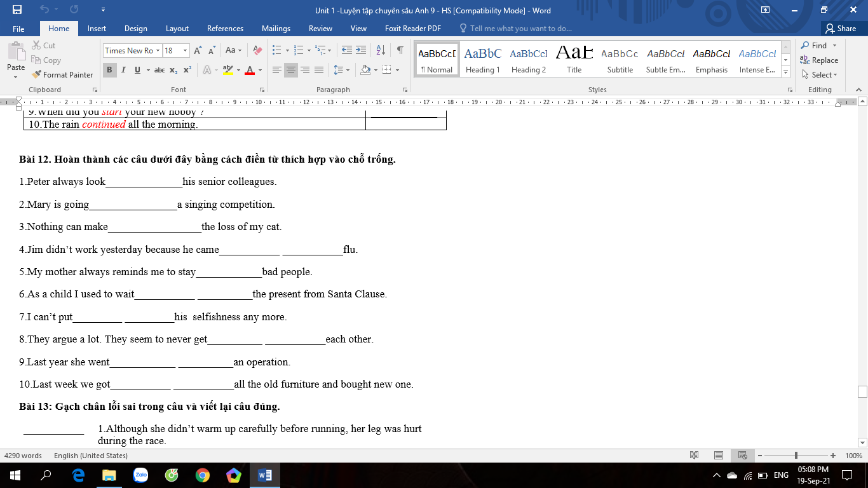This screenshot has height=488, width=868.
Task: Apply the Heading 1 style
Action: pos(483,60)
